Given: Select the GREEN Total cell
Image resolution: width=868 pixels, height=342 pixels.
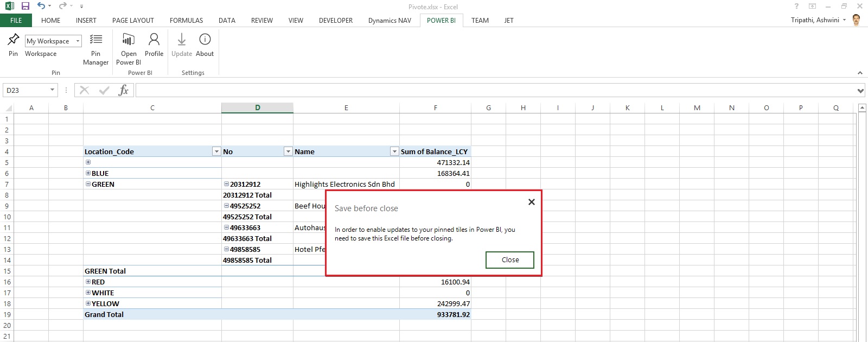Looking at the screenshot, I should click(152, 271).
